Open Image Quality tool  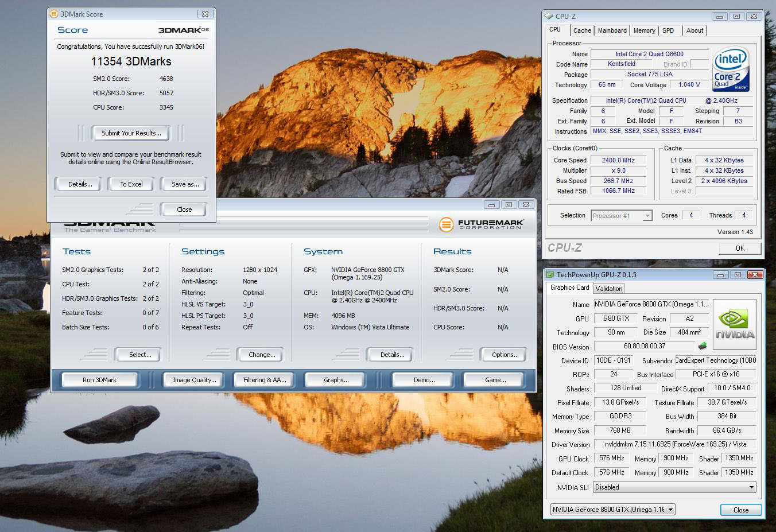click(194, 380)
